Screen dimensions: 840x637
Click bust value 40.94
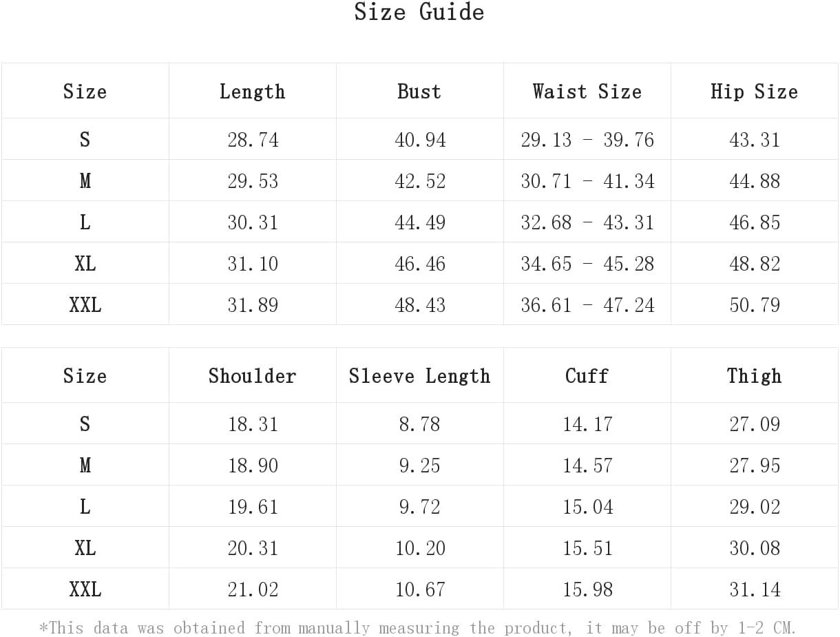click(x=420, y=140)
